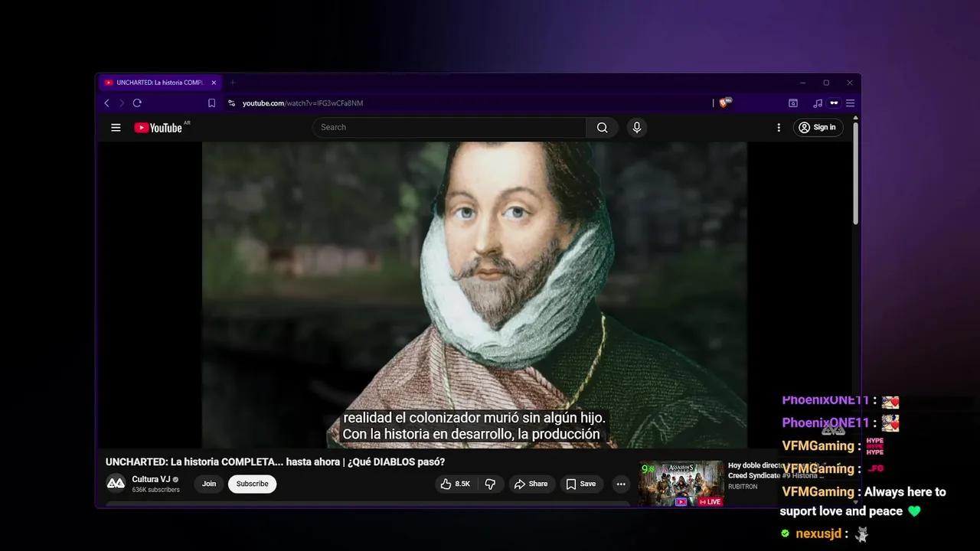The width and height of the screenshot is (980, 551).
Task: Open the Cultura VJ channel avatar
Action: point(116,484)
